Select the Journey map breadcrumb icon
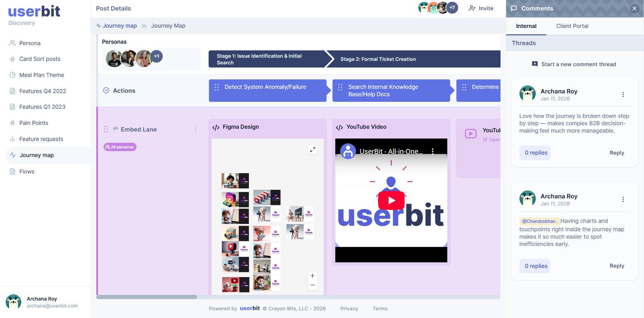The image size is (644, 318). point(98,26)
